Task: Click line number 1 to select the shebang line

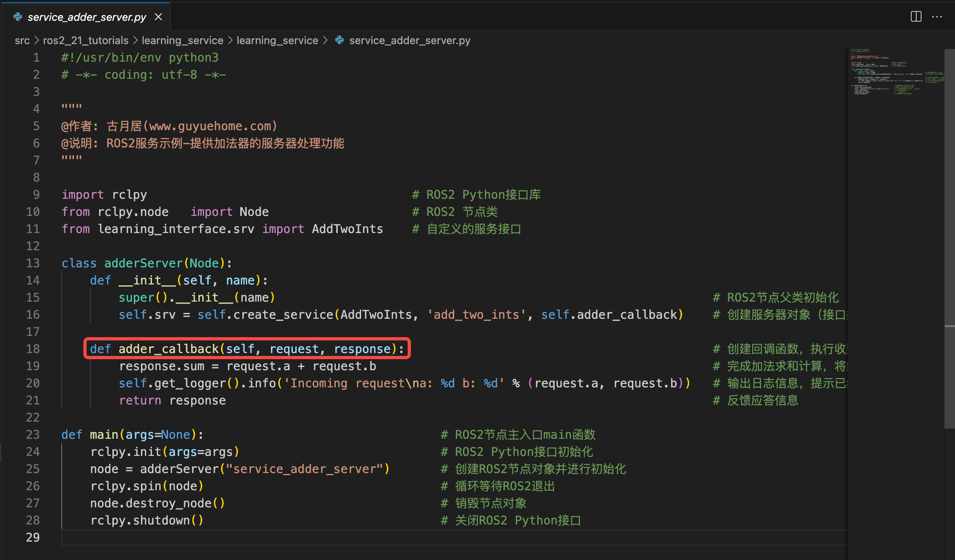Action: [x=36, y=57]
